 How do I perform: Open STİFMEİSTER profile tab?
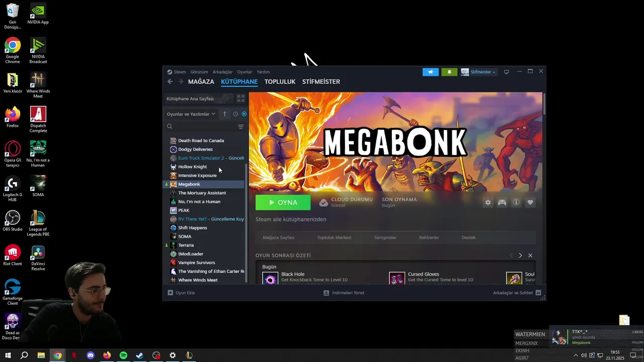321,81
